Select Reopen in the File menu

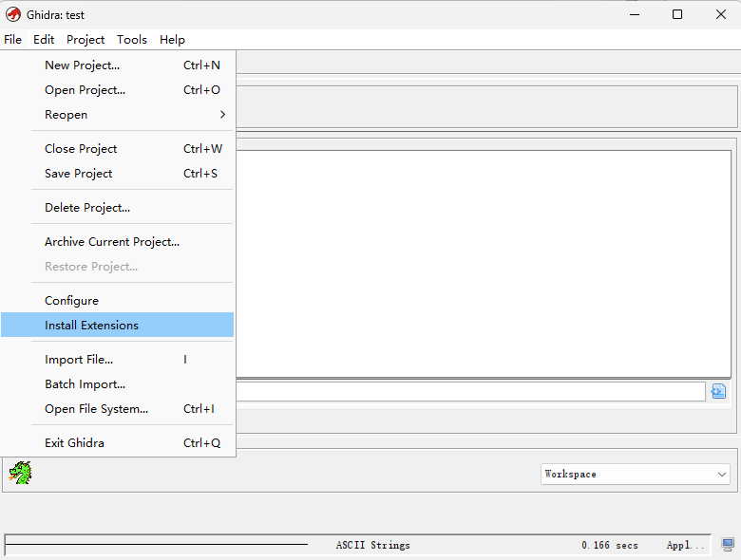click(117, 115)
